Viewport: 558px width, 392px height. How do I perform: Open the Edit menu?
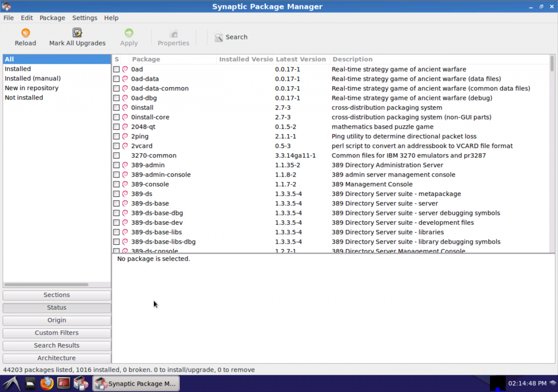click(x=27, y=18)
